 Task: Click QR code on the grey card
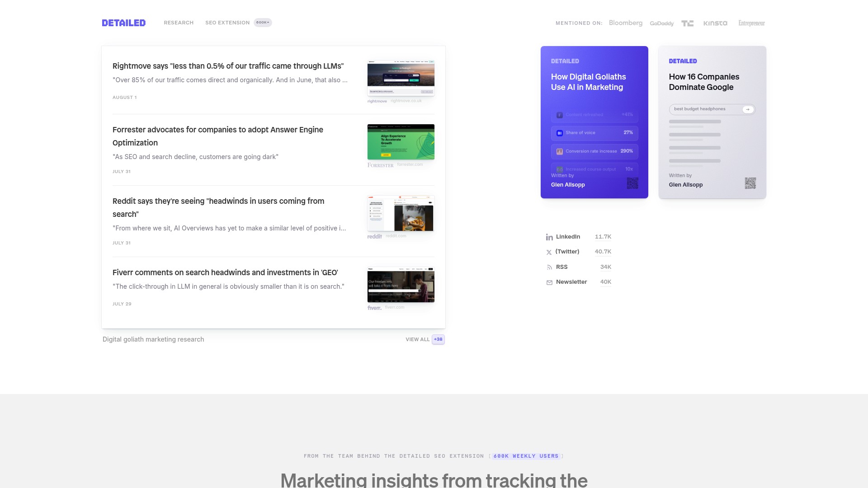[x=750, y=183]
